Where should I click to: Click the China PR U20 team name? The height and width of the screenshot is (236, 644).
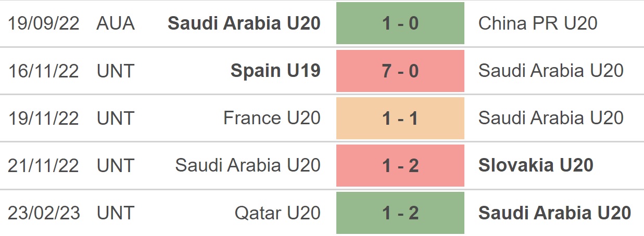(x=538, y=23)
